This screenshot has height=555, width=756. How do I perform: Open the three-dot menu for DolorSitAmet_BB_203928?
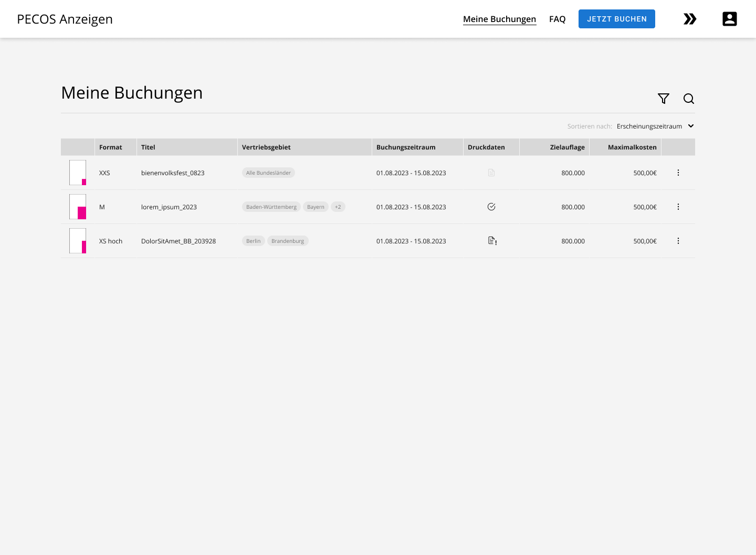(678, 241)
